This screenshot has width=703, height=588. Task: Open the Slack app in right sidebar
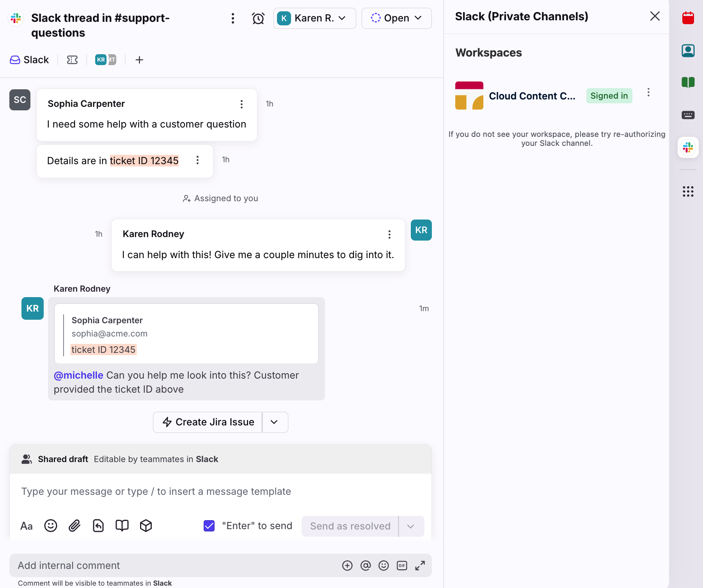click(x=688, y=147)
